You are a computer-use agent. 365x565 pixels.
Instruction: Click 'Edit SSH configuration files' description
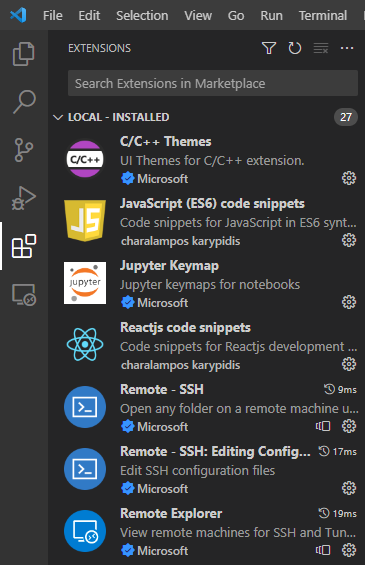[197, 471]
